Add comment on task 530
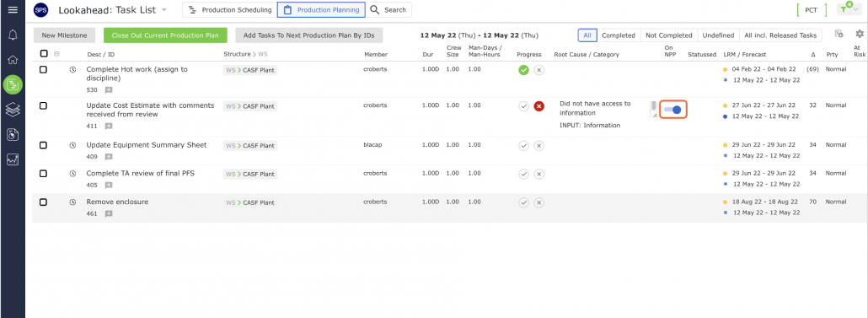The image size is (868, 318). 109,89
